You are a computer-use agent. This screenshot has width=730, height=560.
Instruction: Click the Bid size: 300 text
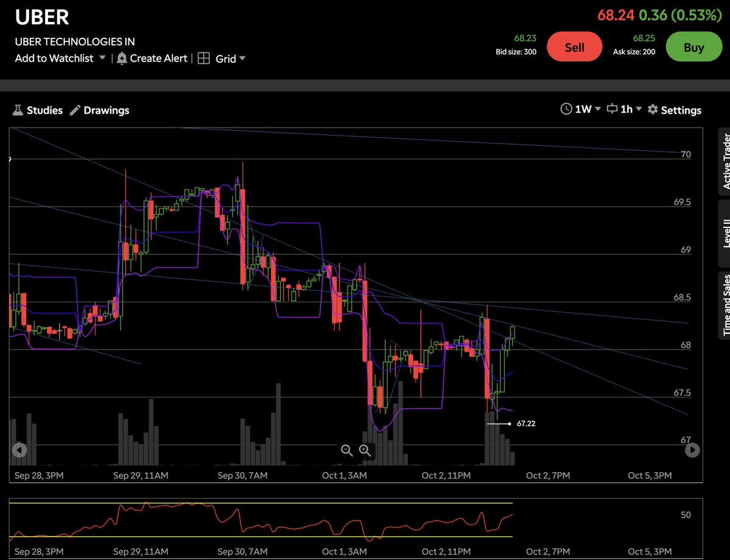coord(516,52)
